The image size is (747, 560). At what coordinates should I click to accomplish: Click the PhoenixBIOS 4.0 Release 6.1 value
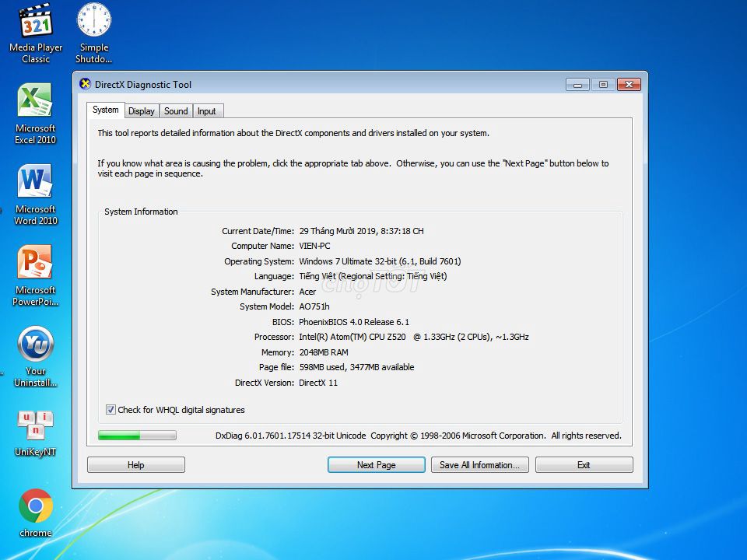[x=354, y=322]
